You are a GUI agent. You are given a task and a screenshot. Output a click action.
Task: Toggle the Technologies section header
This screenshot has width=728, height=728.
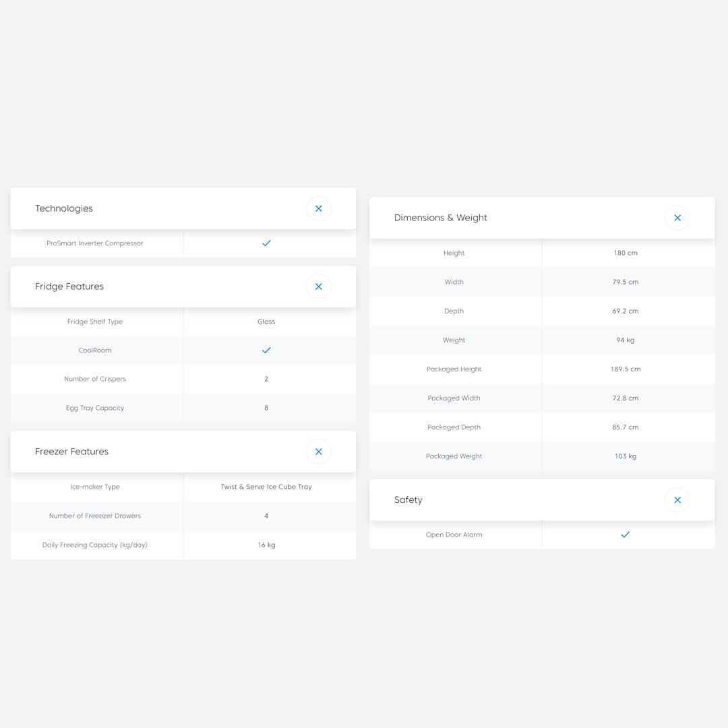click(x=64, y=209)
